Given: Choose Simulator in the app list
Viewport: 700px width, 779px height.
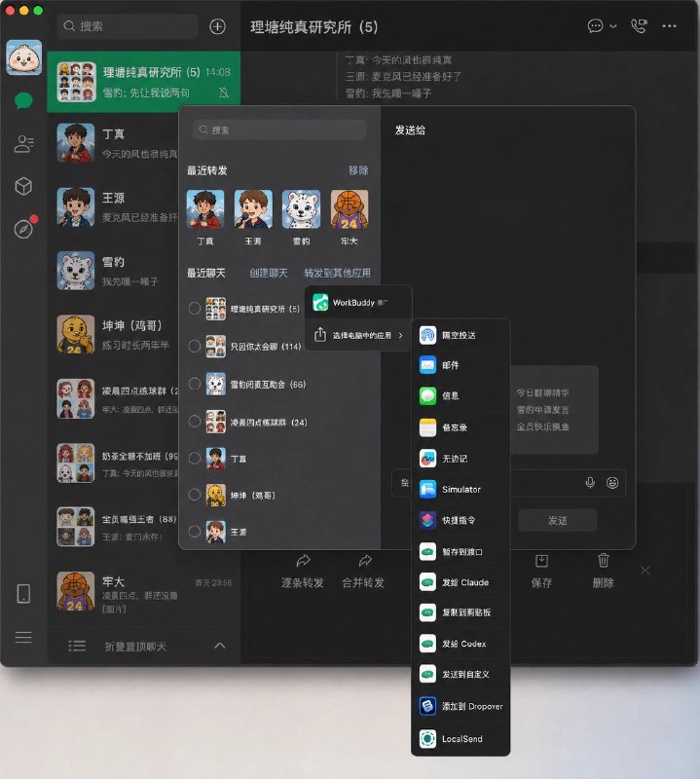Looking at the screenshot, I should 461,490.
